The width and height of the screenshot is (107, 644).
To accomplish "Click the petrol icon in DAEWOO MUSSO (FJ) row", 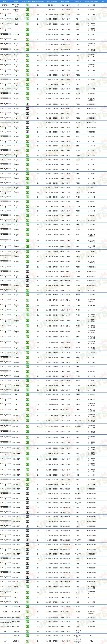I will click(x=27, y=10).
